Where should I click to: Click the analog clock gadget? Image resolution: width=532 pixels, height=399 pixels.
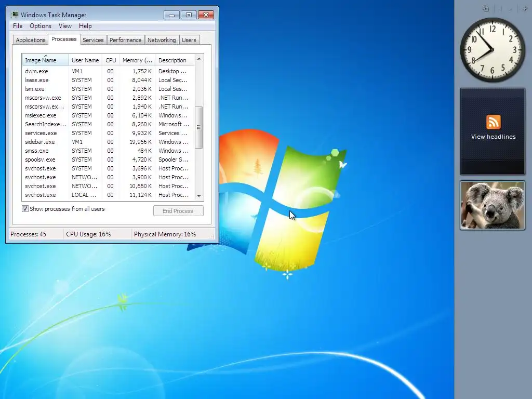point(493,50)
